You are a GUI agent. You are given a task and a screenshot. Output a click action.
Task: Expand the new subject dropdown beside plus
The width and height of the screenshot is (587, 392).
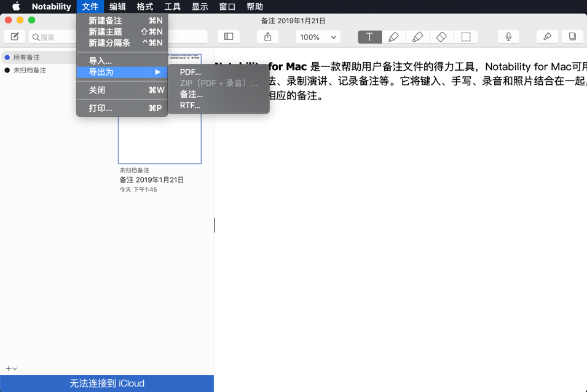point(14,367)
